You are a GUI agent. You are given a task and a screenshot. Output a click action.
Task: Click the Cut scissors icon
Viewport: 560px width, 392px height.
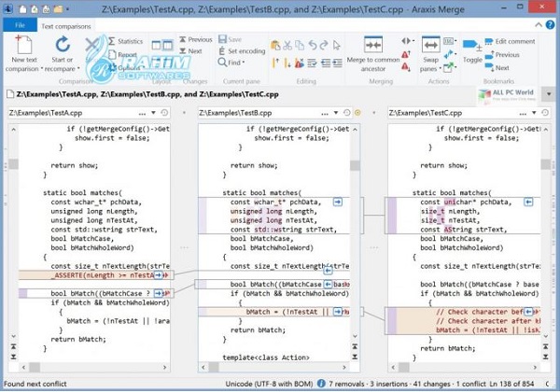(x=287, y=45)
